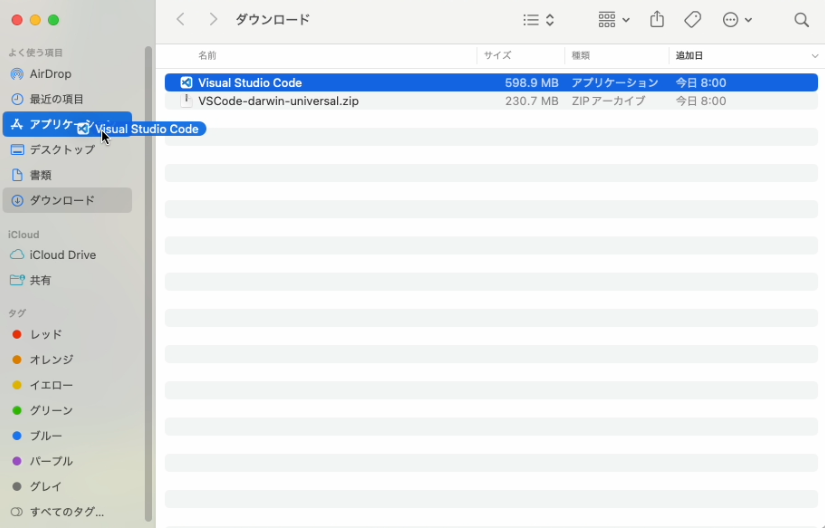Click the 今日 8:00 date of zip file
The image size is (825, 528).
point(701,101)
